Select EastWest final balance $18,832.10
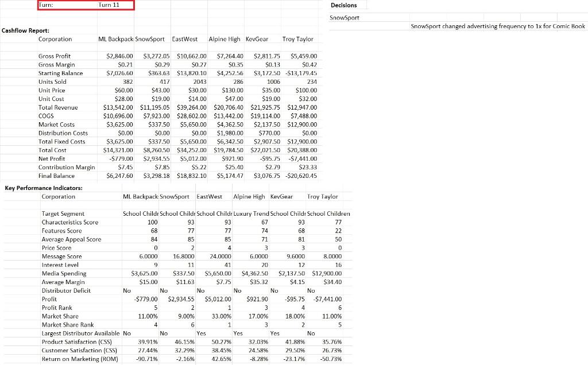Screen dimensions: 588x365 [x=192, y=176]
